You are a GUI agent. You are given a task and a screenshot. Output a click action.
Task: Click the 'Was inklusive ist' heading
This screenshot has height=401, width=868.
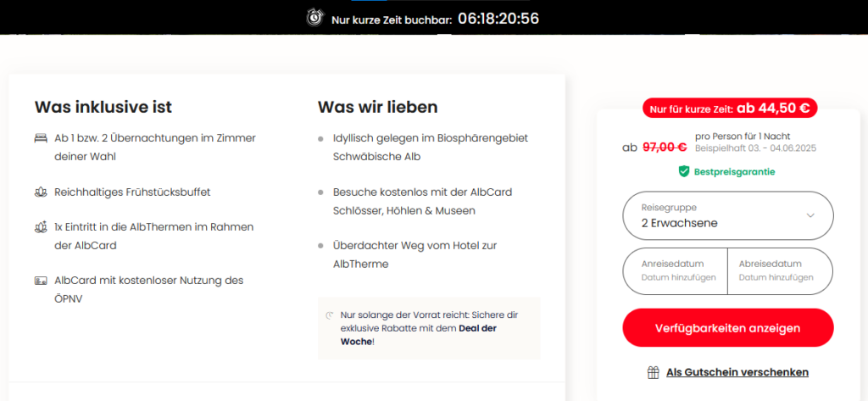[103, 107]
